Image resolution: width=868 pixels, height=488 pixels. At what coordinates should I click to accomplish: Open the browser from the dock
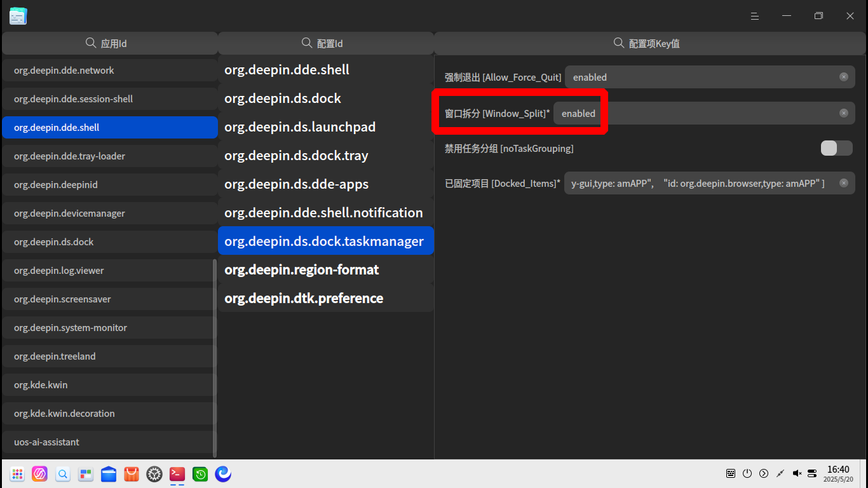click(223, 473)
